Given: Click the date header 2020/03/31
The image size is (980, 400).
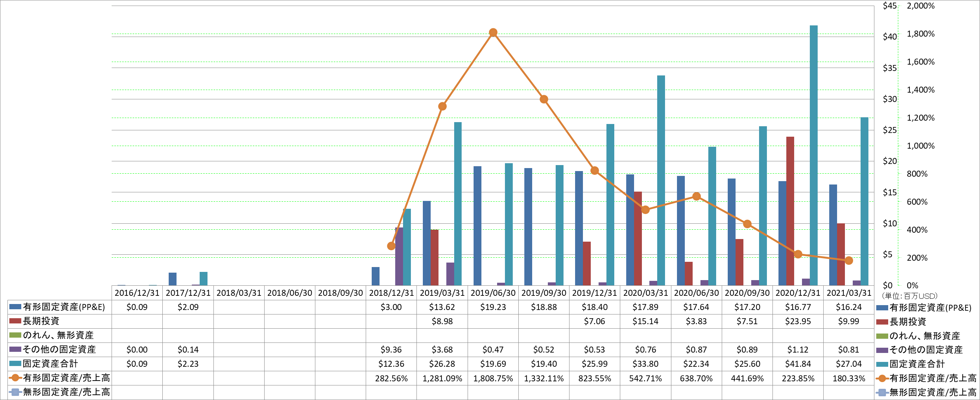Looking at the screenshot, I should (x=646, y=293).
